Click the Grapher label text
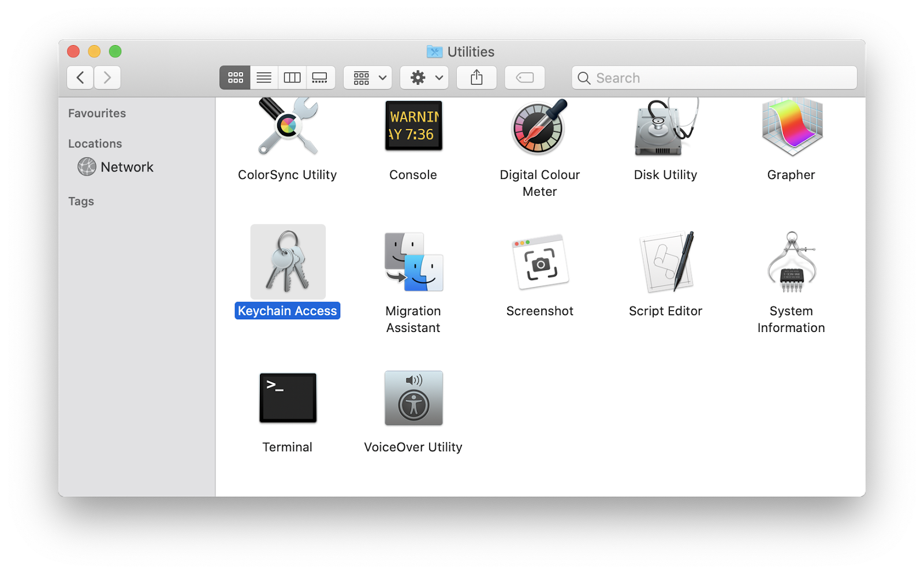 [791, 174]
